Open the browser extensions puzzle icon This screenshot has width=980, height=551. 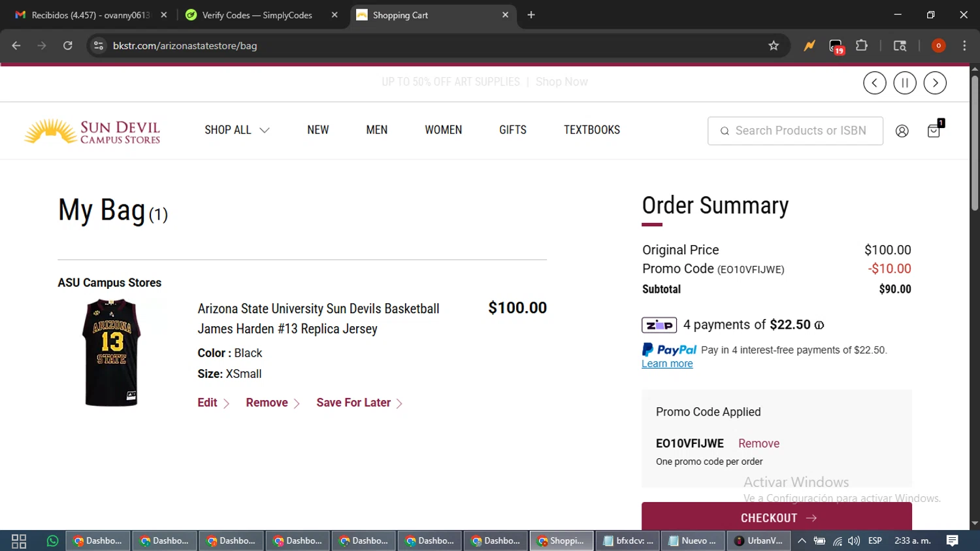click(x=862, y=46)
